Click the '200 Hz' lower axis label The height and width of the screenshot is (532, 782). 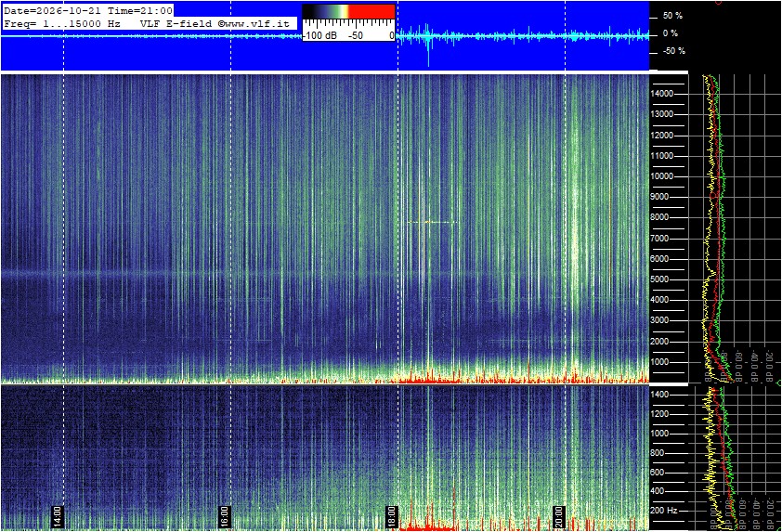pyautogui.click(x=664, y=511)
